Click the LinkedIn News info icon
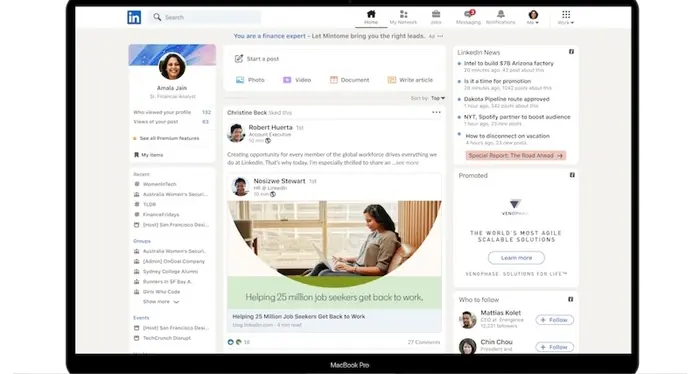This screenshot has width=700, height=374. pyautogui.click(x=571, y=52)
